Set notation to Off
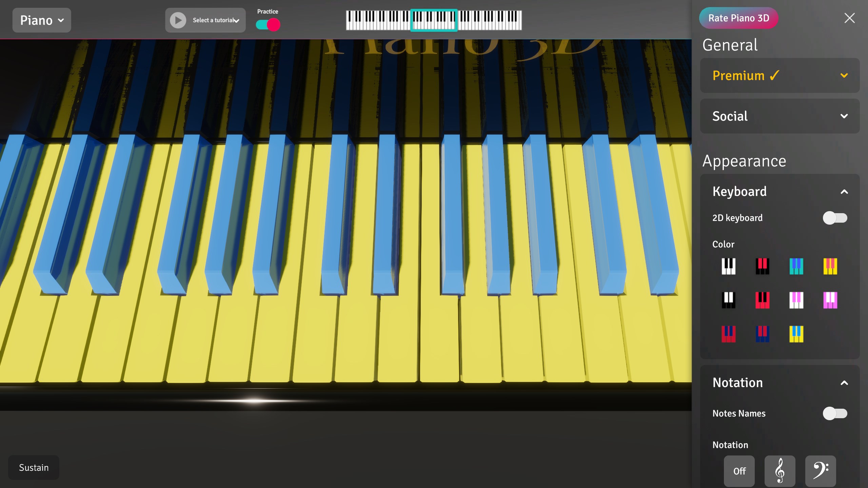Viewport: 868px width, 488px height. tap(739, 471)
